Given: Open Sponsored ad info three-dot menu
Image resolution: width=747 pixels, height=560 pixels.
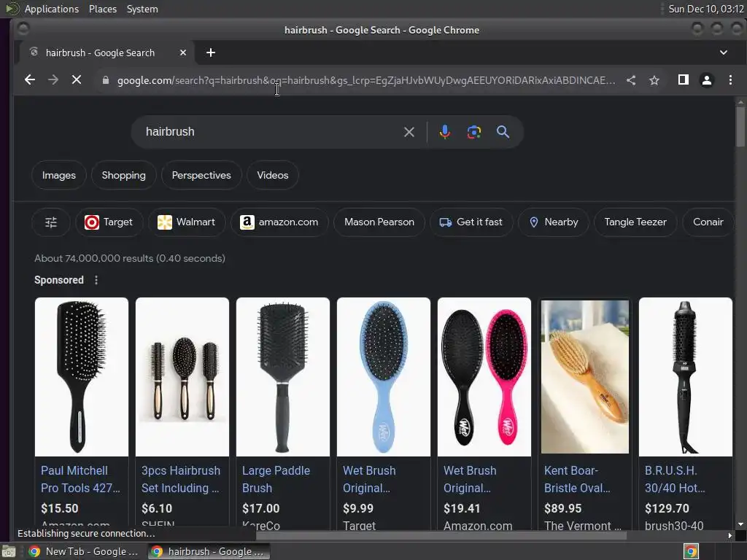Looking at the screenshot, I should (96, 280).
